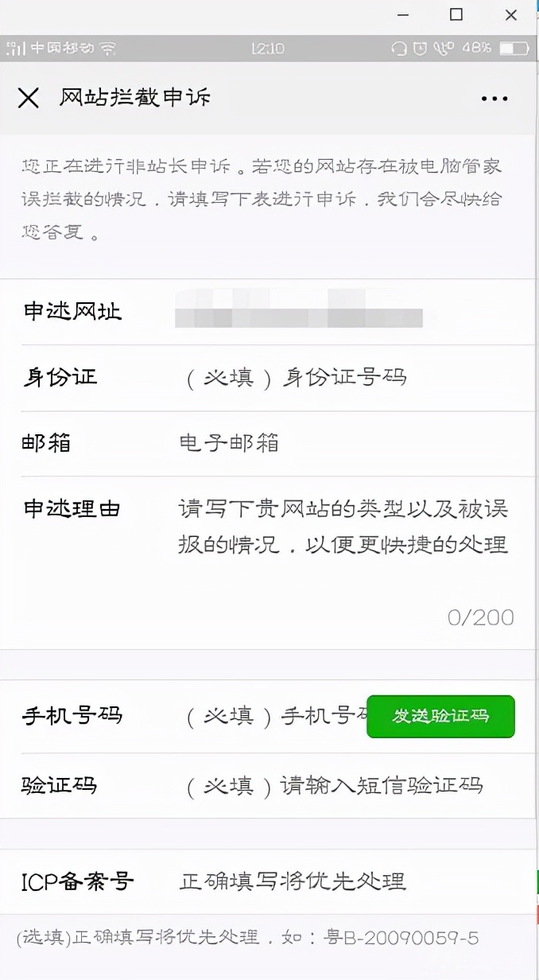Image resolution: width=539 pixels, height=980 pixels.
Task: Open the WeChat more options menu (•••)
Action: (494, 98)
